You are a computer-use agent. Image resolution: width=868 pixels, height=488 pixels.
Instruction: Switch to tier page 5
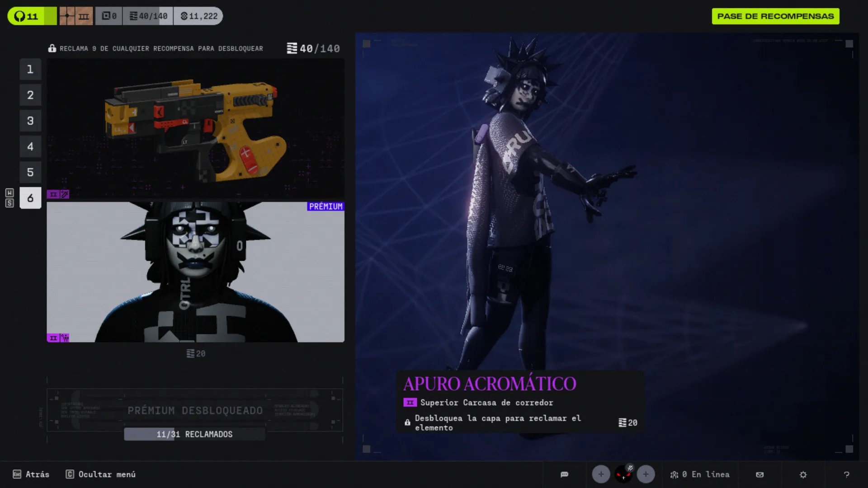point(30,172)
